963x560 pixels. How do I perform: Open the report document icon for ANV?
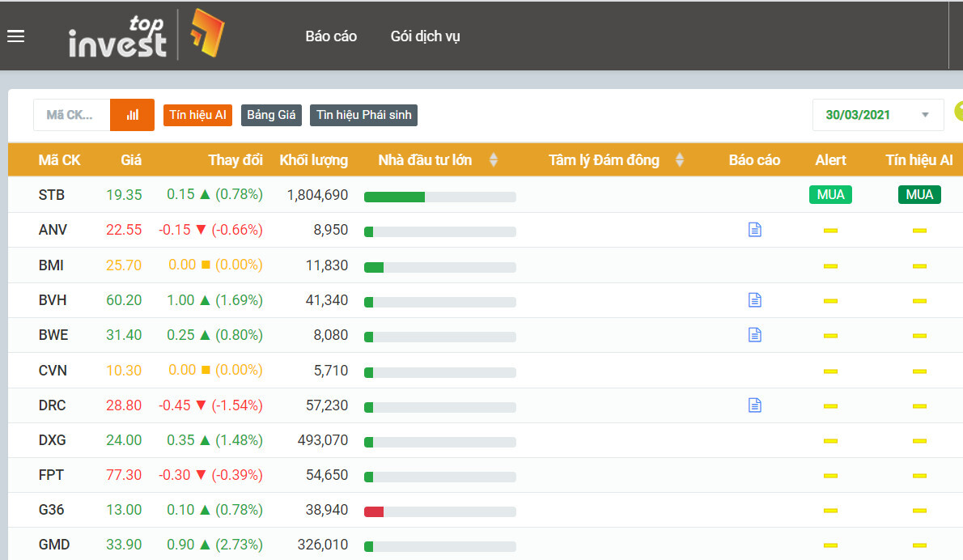(754, 230)
